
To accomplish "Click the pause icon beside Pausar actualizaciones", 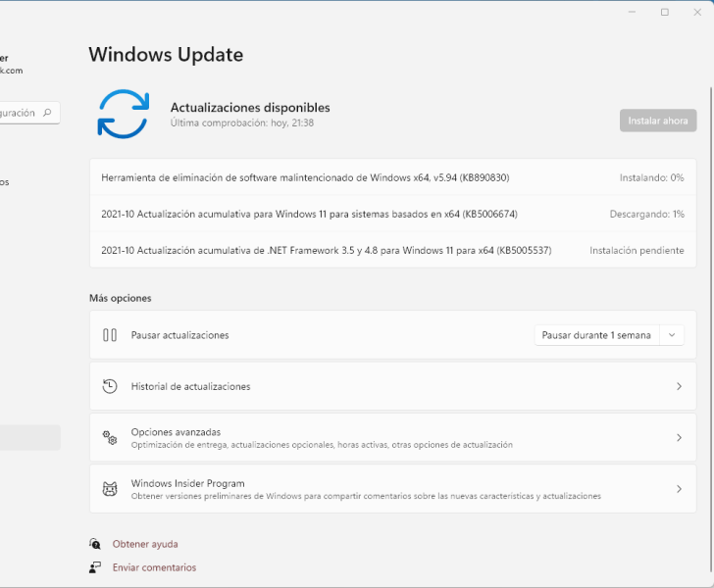I will 110,335.
